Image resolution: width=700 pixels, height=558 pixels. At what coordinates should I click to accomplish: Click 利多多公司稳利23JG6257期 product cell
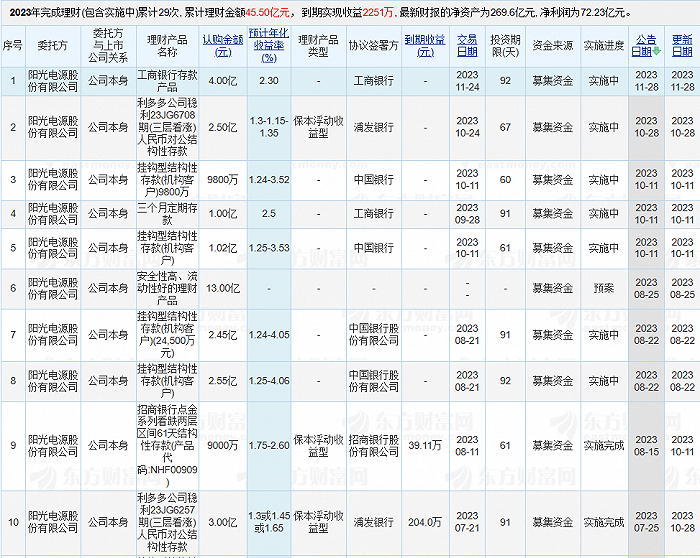point(167,522)
